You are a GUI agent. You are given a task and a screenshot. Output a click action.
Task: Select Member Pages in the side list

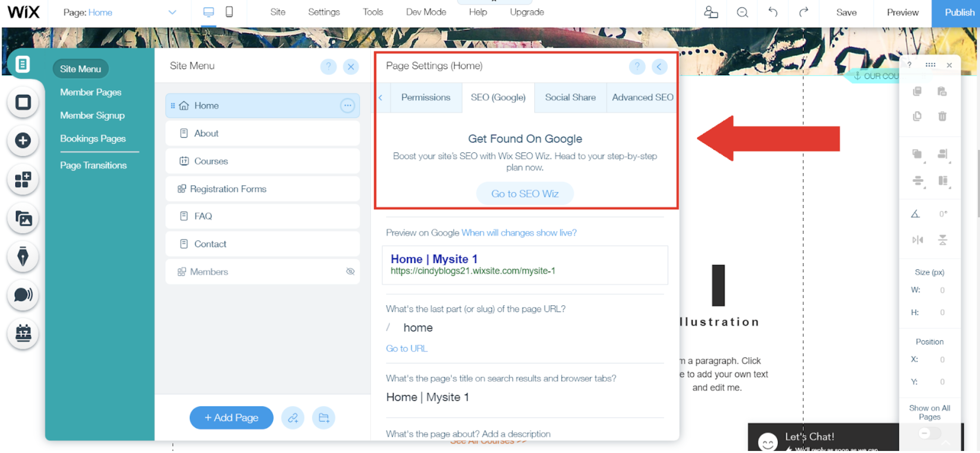[91, 92]
